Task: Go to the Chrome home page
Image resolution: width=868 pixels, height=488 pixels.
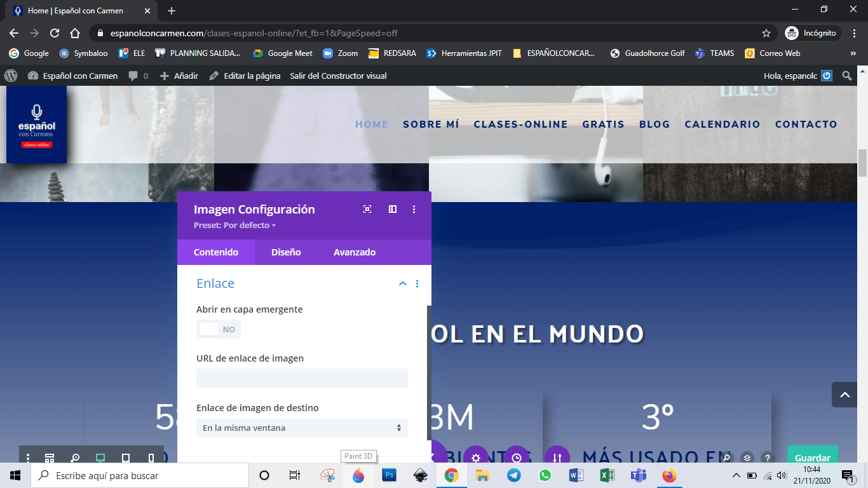Action: (x=75, y=33)
